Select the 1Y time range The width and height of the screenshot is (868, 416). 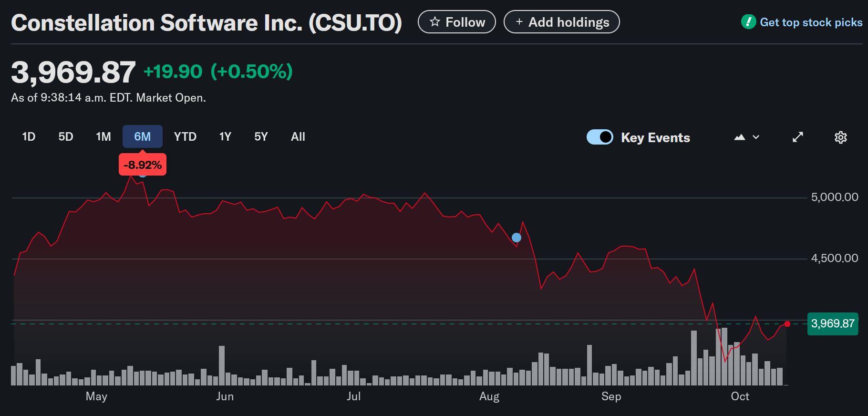click(x=225, y=137)
